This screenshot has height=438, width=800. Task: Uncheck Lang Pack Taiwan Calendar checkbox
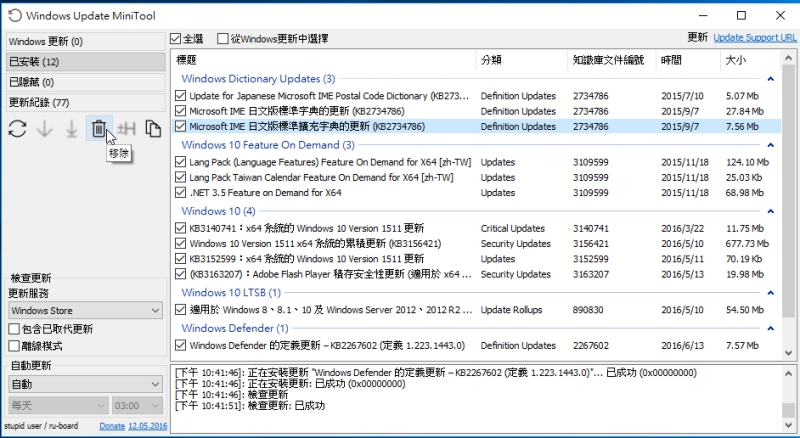tap(180, 177)
